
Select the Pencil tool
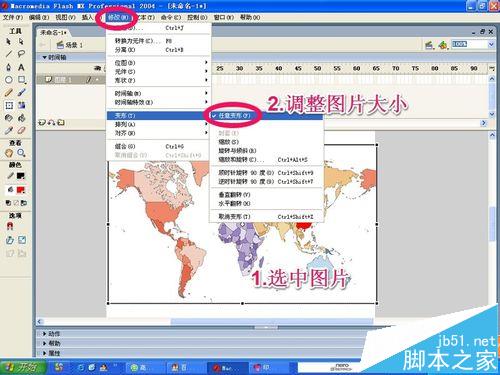point(9,93)
